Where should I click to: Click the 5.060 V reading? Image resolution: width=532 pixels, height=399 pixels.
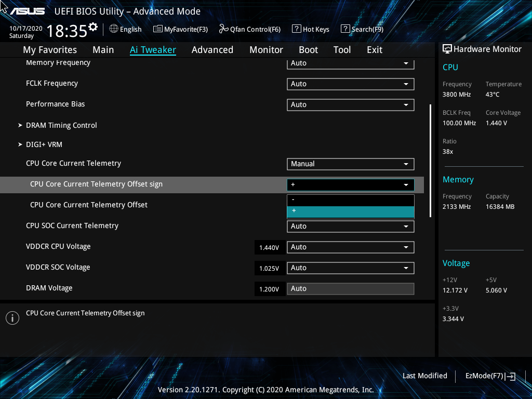click(496, 290)
